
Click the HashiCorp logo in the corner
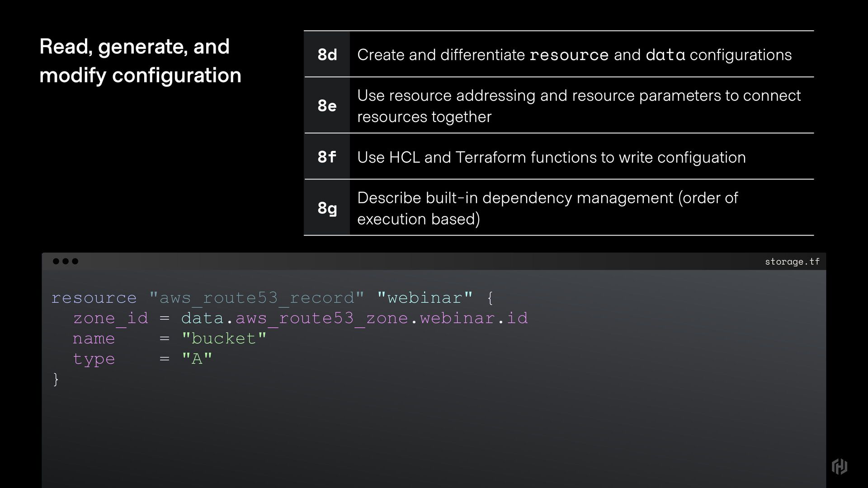[x=839, y=466]
